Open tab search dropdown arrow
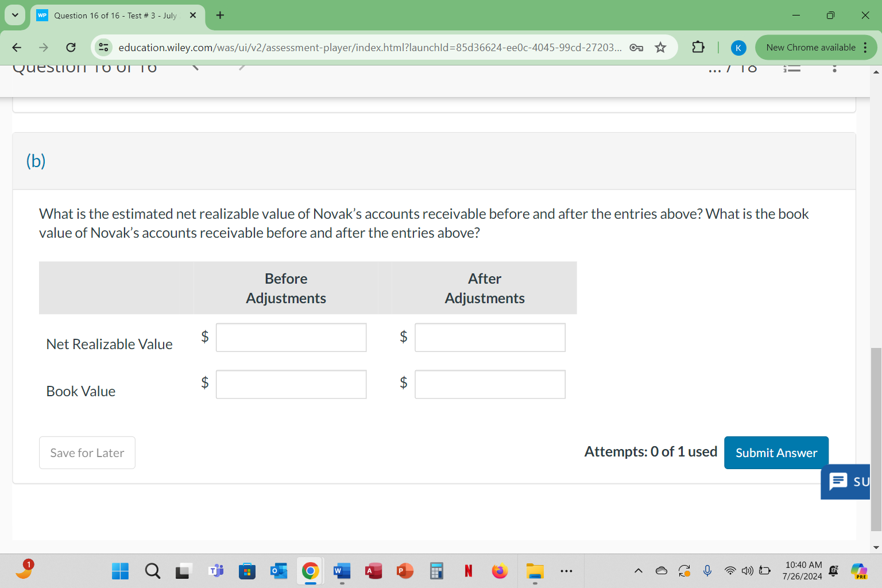This screenshot has width=882, height=588. (x=15, y=15)
